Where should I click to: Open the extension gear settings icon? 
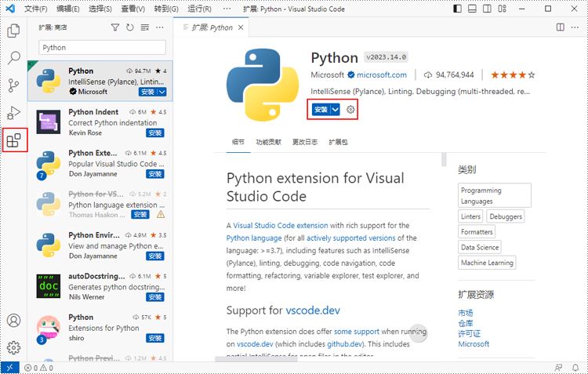350,110
